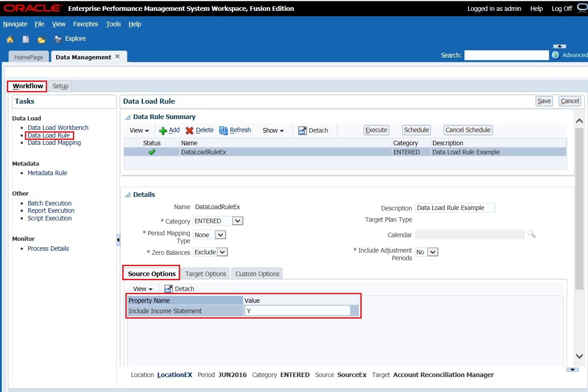Open the Include Adjustment Periods dropdown
Image resolution: width=588 pixels, height=392 pixels.
tap(433, 252)
